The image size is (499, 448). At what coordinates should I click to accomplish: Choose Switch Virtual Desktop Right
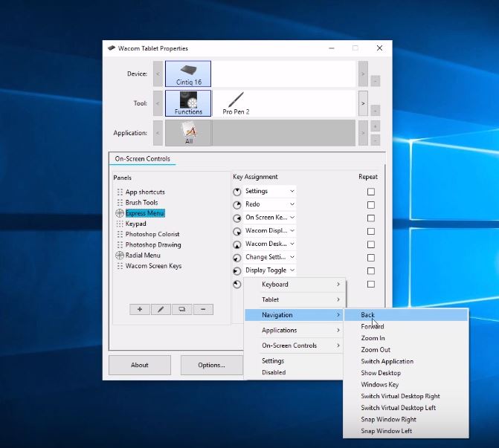tap(406, 396)
